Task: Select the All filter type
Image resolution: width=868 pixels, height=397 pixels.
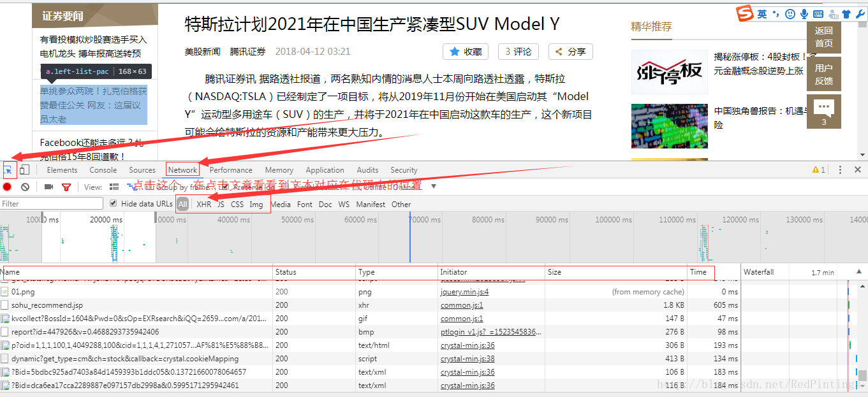Action: point(183,204)
